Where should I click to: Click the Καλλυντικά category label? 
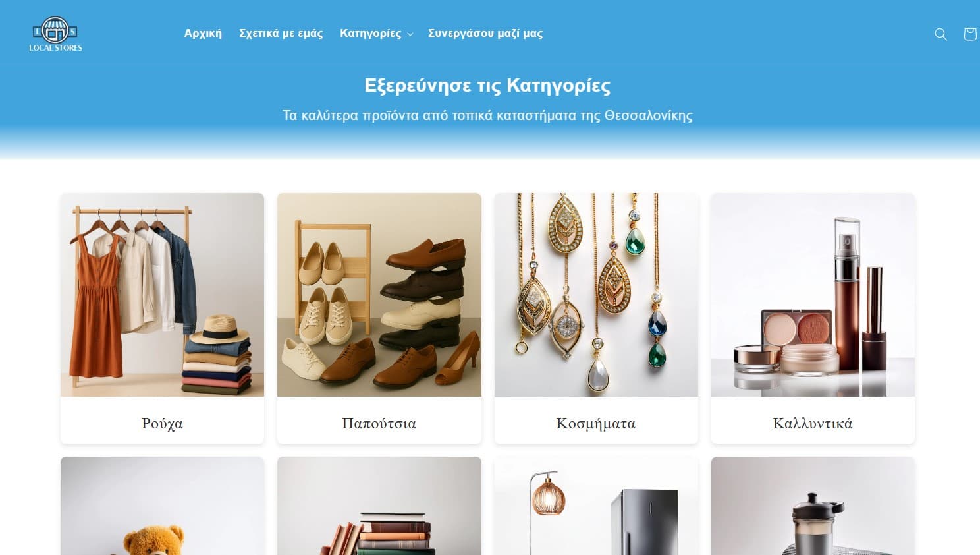tap(813, 423)
